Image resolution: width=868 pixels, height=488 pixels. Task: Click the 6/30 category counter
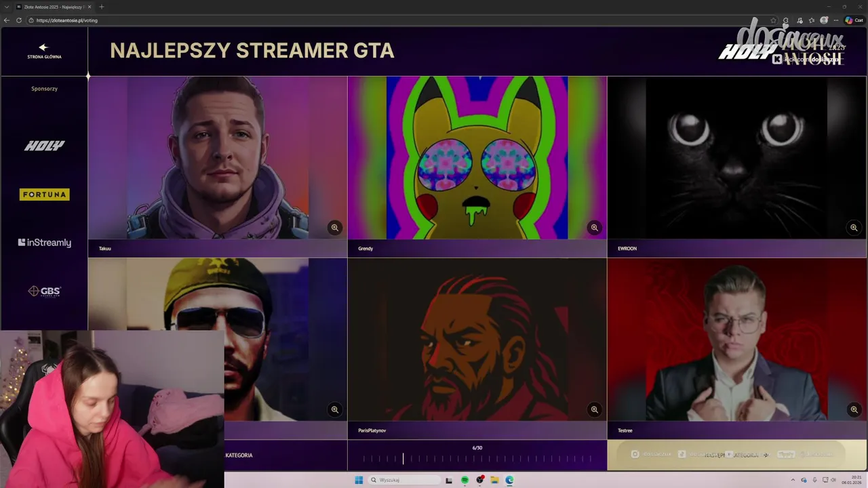click(x=477, y=447)
